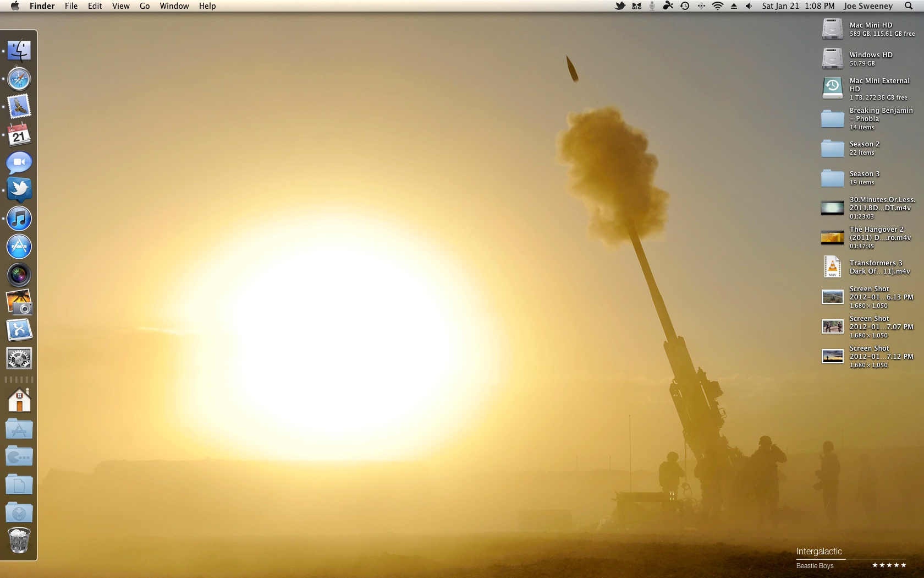Click the "Beastie Boys" artist name
Screen dimensions: 924x578
815,565
